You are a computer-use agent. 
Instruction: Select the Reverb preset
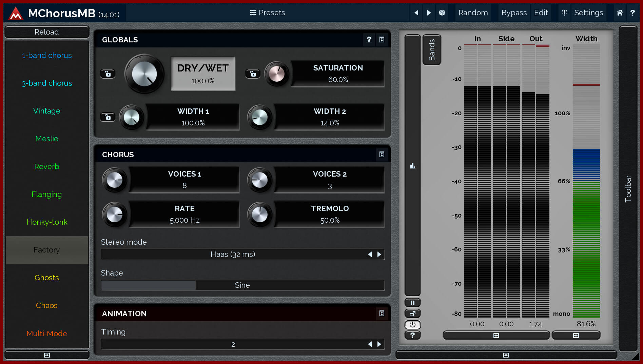click(x=47, y=166)
